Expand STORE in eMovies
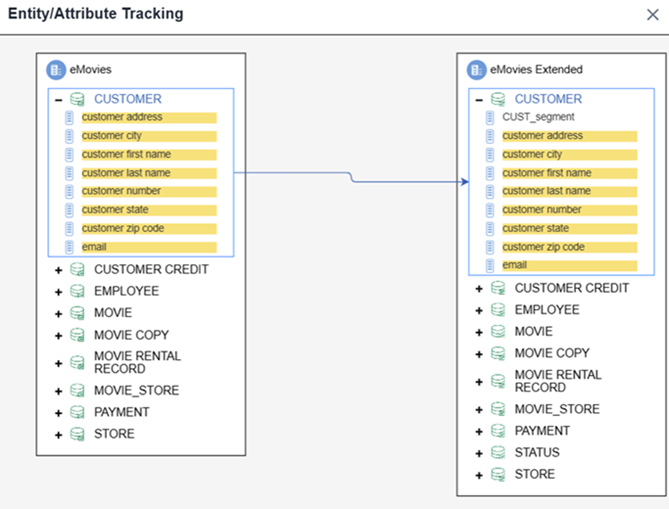This screenshot has height=509, width=669. click(58, 435)
